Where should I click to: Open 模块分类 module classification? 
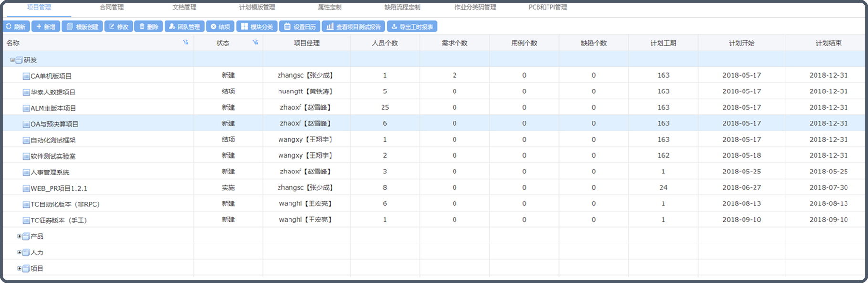(257, 27)
